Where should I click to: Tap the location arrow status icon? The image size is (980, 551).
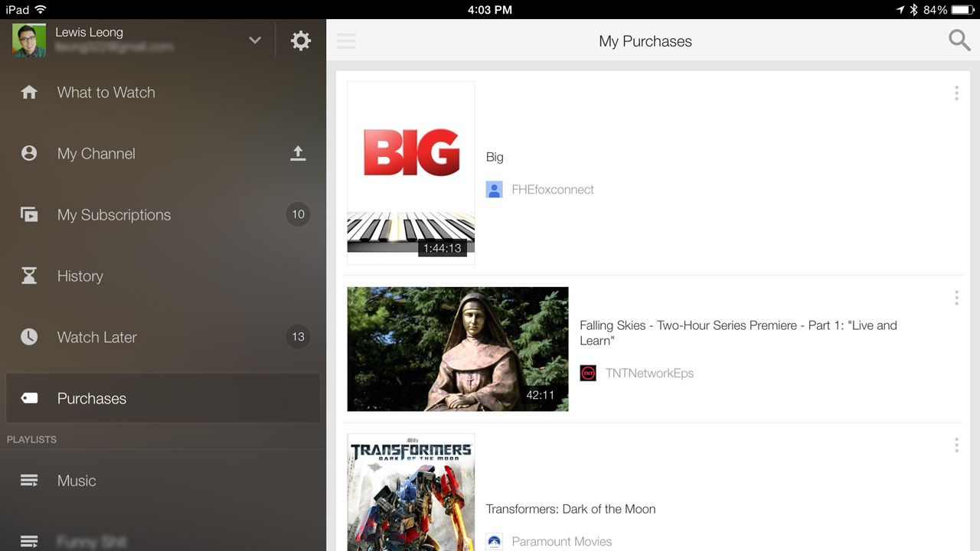click(900, 10)
